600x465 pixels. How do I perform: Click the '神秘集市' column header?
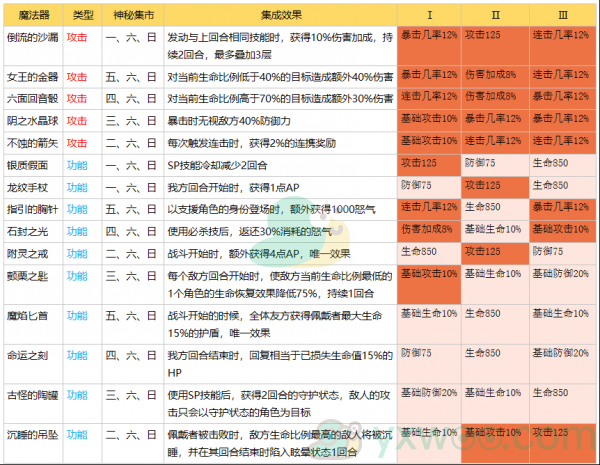tap(133, 15)
